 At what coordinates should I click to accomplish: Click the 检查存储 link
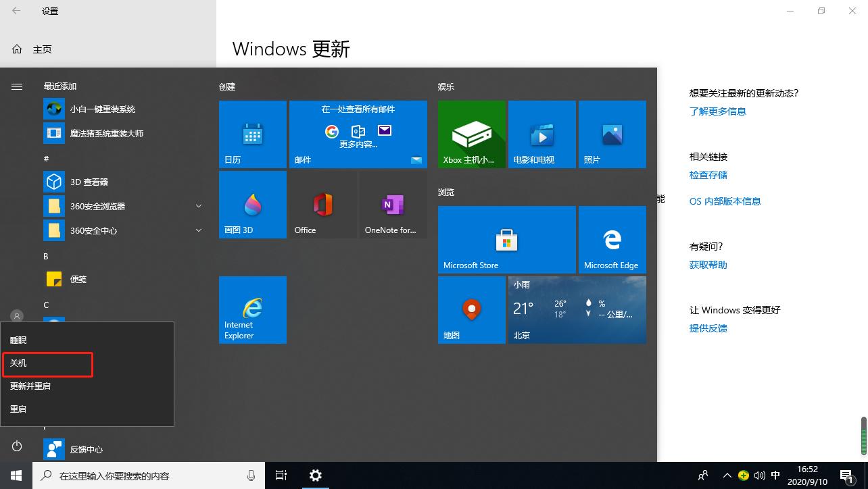708,174
